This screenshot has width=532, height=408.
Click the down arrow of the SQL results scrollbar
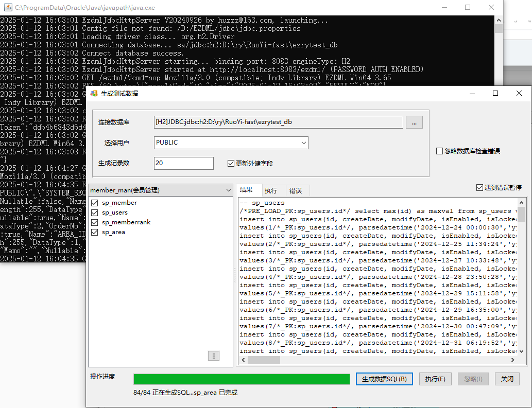521,351
